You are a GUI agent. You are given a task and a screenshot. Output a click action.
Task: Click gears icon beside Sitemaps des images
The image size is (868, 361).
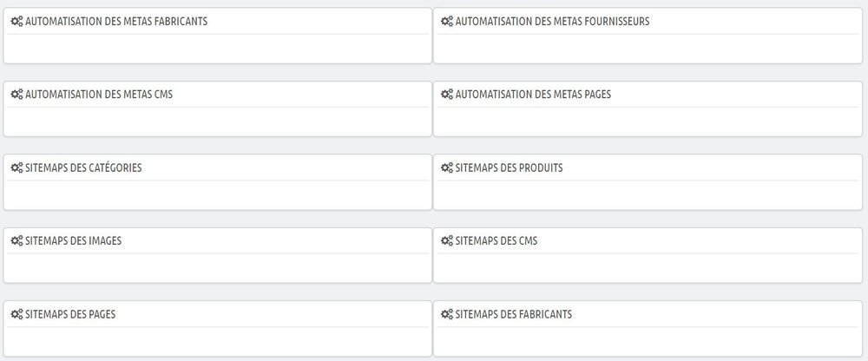[x=16, y=241]
